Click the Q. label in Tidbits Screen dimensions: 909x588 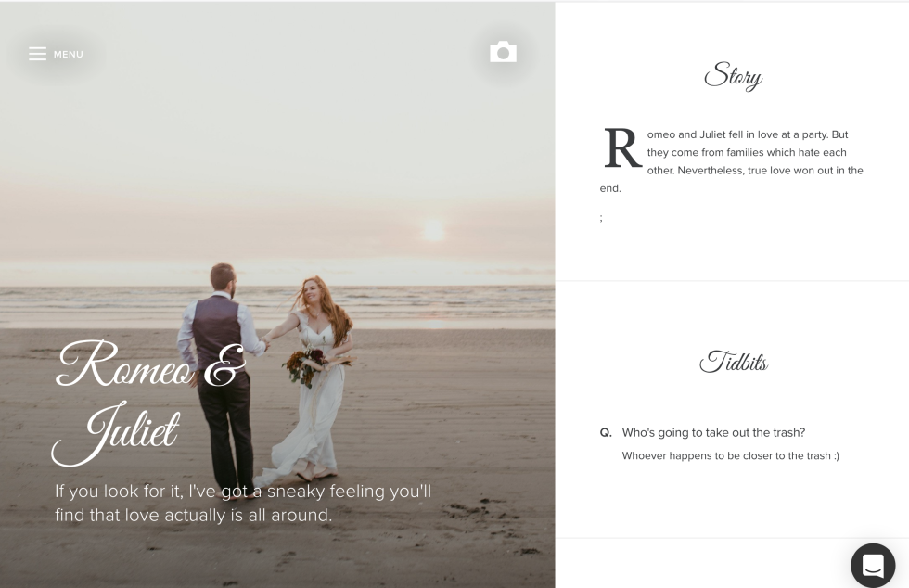[x=606, y=432]
